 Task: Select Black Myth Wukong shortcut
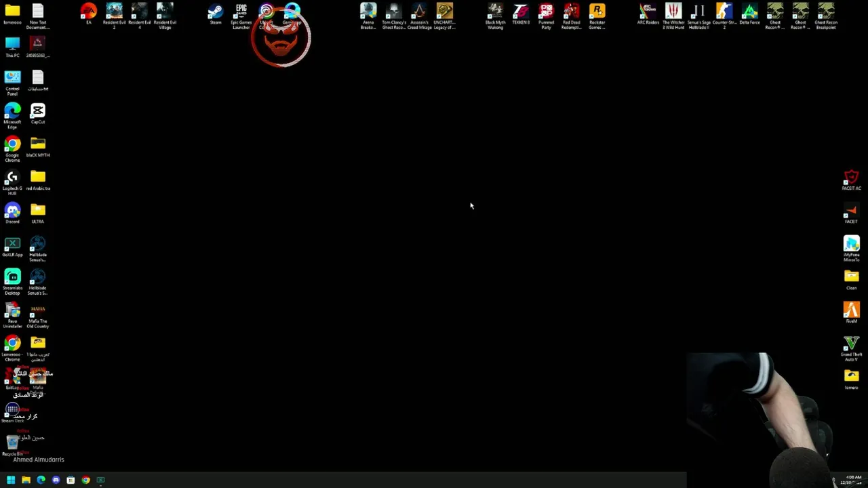[x=495, y=15]
